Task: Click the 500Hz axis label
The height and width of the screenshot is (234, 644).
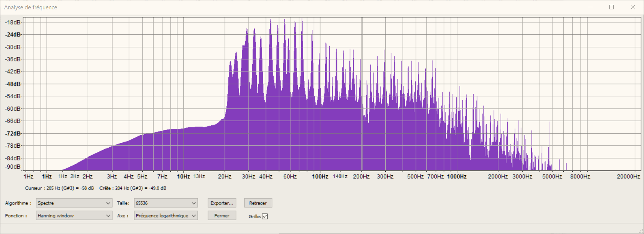Action: 415,176
